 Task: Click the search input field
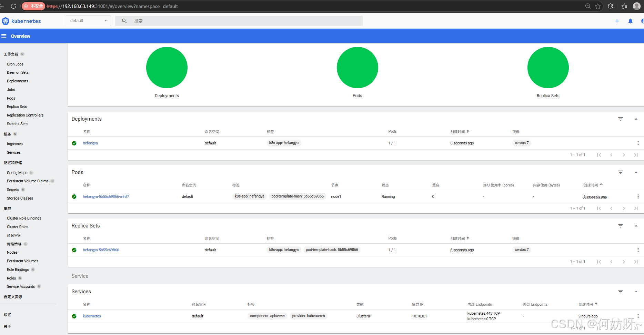[239, 21]
